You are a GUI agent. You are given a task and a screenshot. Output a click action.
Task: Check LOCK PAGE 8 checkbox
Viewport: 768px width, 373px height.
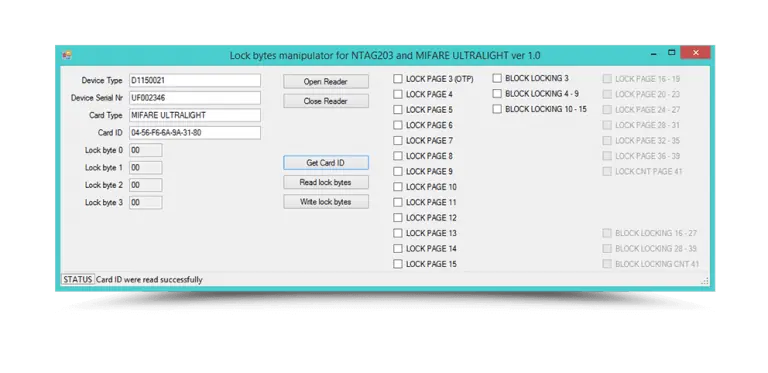click(x=398, y=156)
